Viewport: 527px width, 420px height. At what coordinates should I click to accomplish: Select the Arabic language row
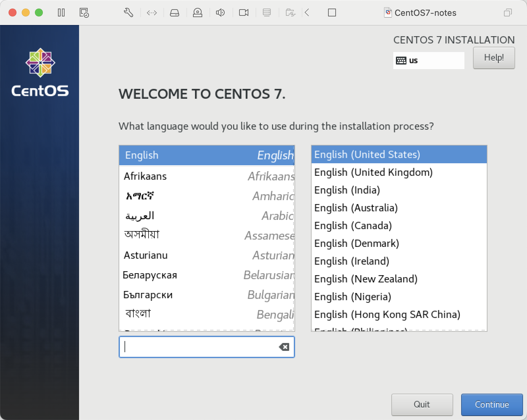[x=207, y=216]
